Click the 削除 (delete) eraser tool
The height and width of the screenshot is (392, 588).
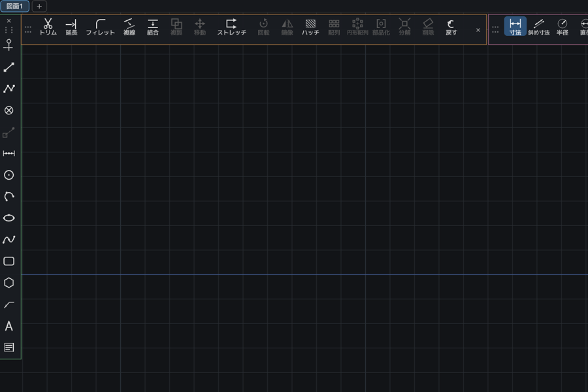(428, 27)
